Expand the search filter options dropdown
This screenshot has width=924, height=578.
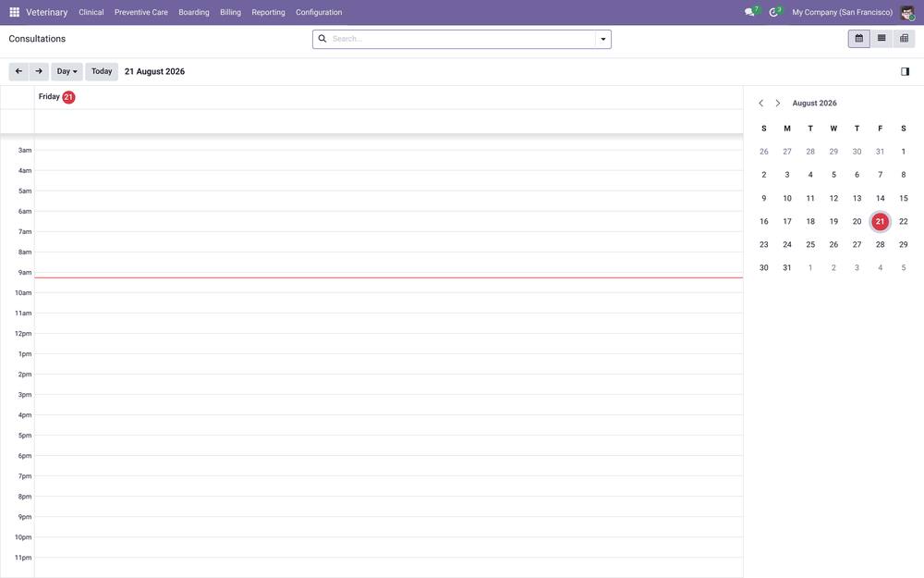pyautogui.click(x=602, y=39)
